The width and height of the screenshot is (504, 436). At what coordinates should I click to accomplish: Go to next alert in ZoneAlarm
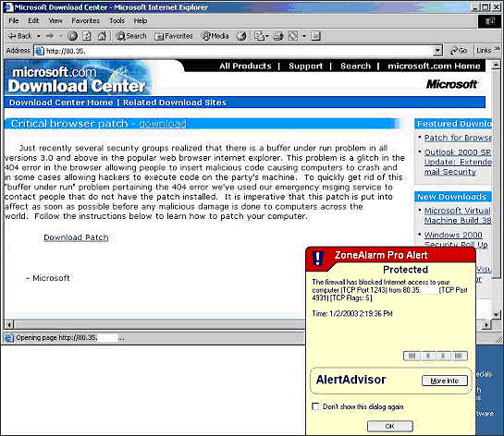click(x=444, y=356)
